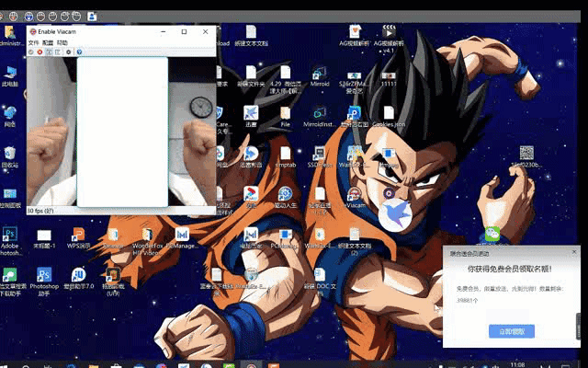Open the eViacam desktop shortcut
Viewport: 588px width, 368px height.
[x=355, y=198]
